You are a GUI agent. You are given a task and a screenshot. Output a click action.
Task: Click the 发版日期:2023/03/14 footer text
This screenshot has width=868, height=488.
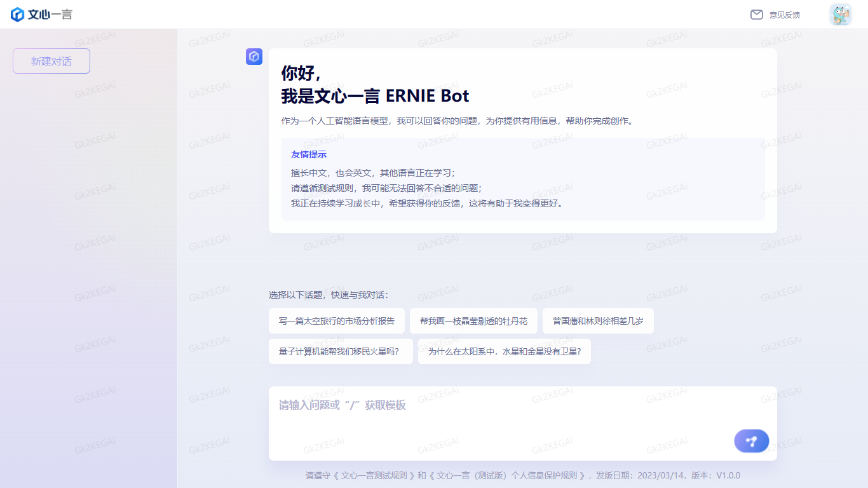pos(639,475)
